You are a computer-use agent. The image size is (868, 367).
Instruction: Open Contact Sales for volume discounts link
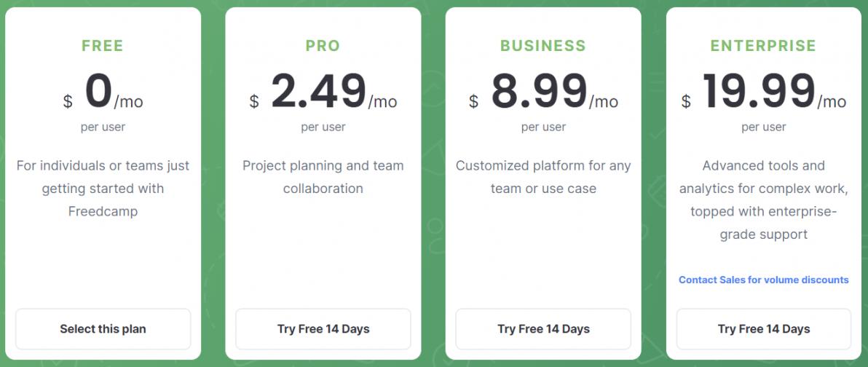coord(764,280)
